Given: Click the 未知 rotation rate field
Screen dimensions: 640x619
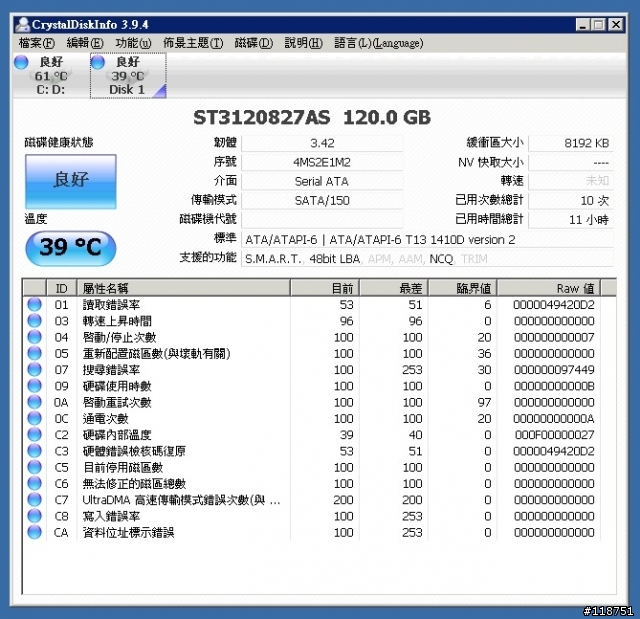Looking at the screenshot, I should click(571, 182).
